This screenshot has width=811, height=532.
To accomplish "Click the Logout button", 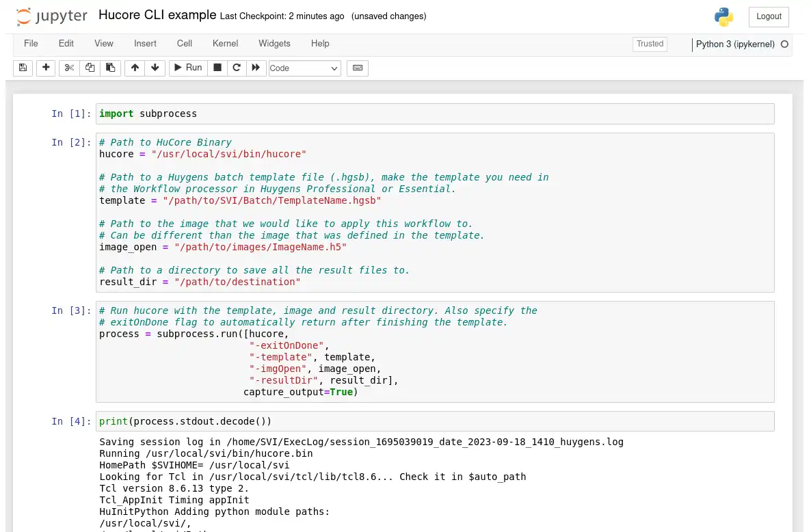I will click(769, 17).
